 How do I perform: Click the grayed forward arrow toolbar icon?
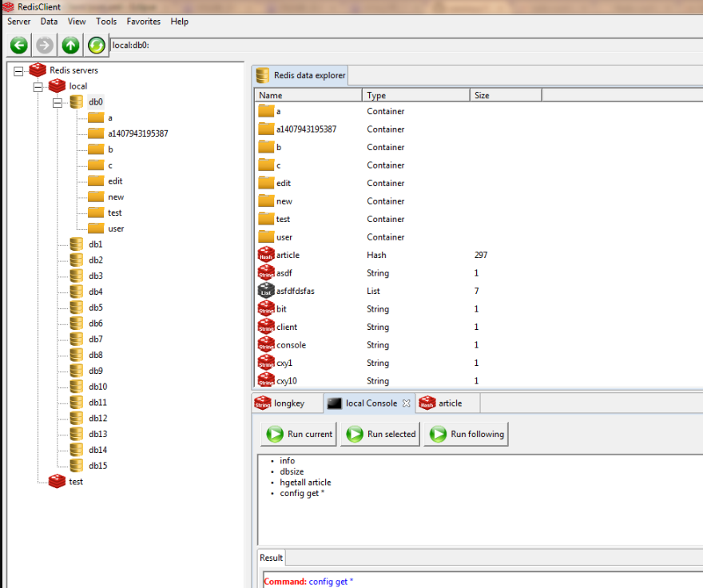click(x=45, y=46)
